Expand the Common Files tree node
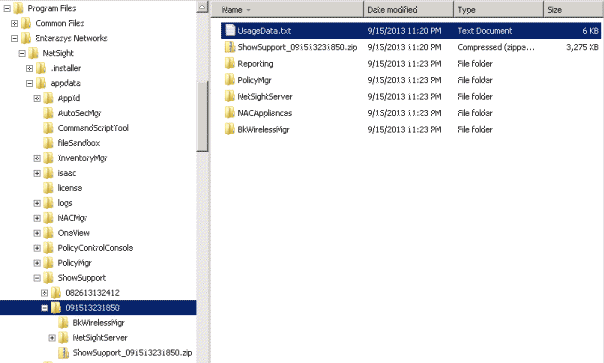Viewport: 604px width, 363px height. 15,24
